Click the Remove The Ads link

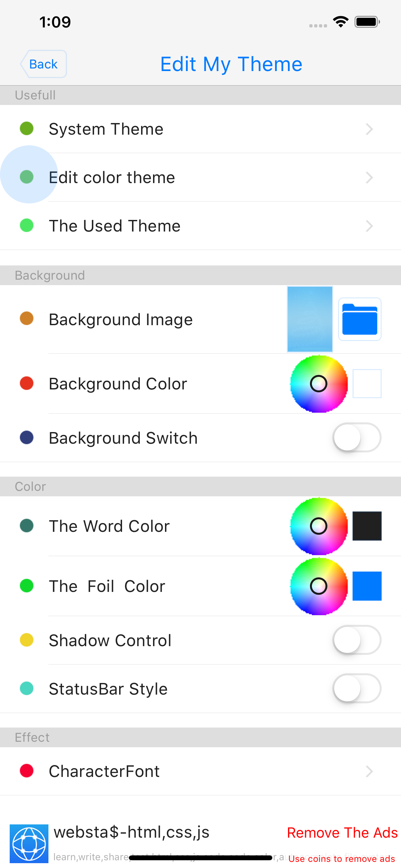click(342, 832)
